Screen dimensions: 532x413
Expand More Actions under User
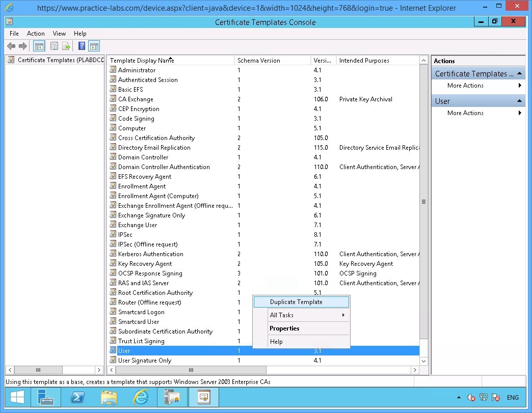[x=519, y=113]
